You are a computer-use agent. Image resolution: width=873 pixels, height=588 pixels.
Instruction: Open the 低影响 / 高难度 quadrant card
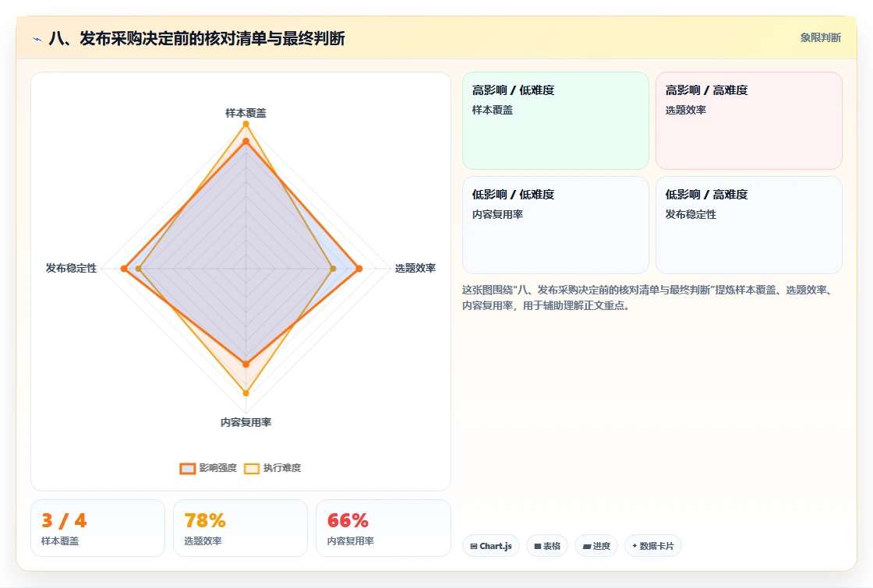pos(749,225)
